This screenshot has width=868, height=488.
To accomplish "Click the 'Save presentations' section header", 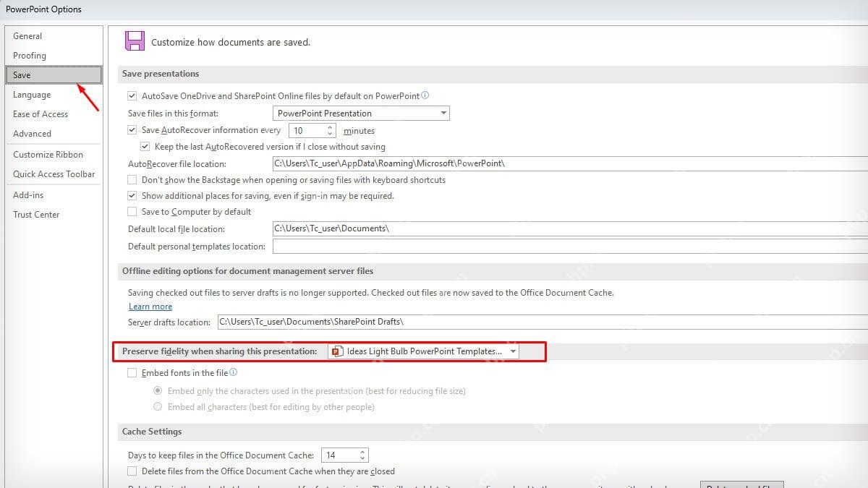I will click(x=161, y=74).
